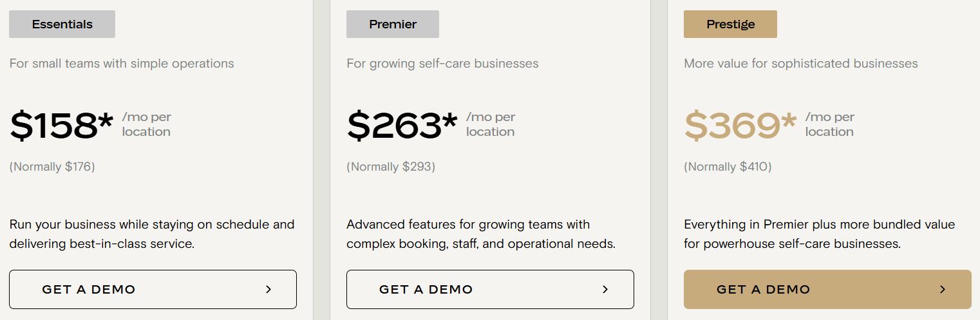Click GET A DEMO text for Premier

[426, 290]
